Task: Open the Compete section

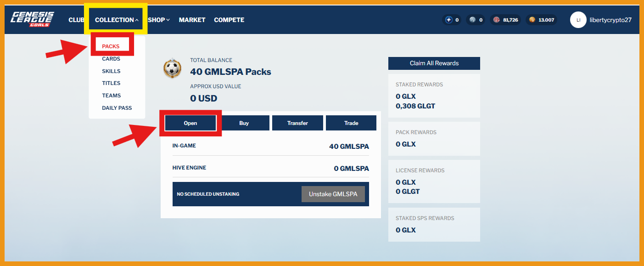Action: (x=229, y=20)
